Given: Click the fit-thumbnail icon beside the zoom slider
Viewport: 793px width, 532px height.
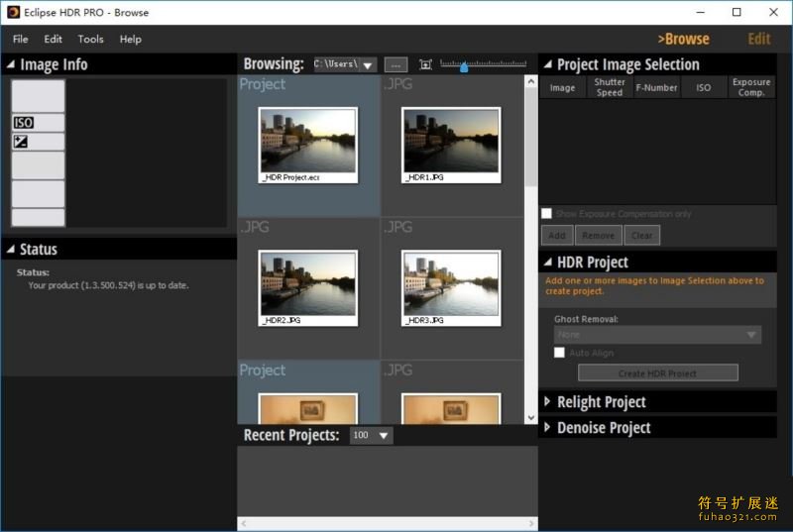Looking at the screenshot, I should coord(425,64).
